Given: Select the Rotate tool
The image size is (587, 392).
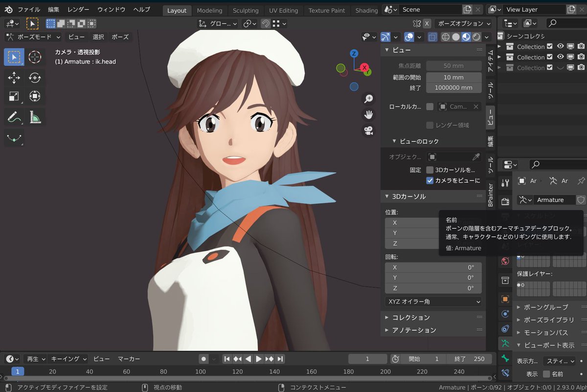Looking at the screenshot, I should (x=35, y=77).
